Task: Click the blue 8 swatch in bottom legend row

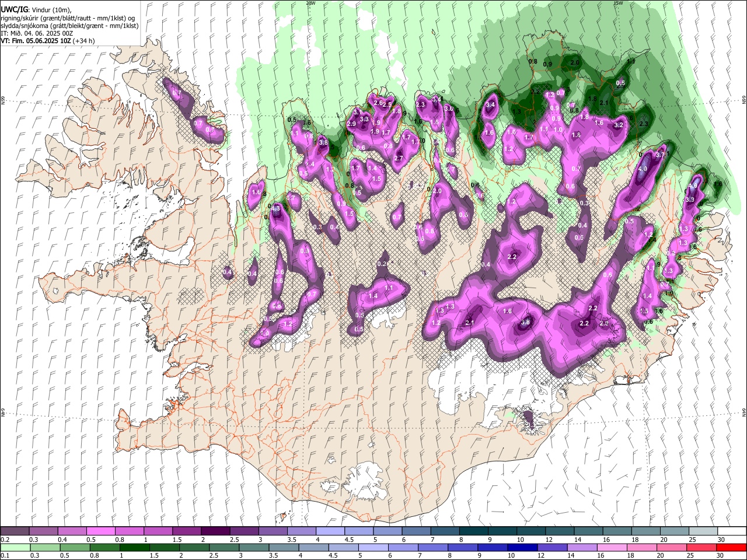Action: (463, 547)
